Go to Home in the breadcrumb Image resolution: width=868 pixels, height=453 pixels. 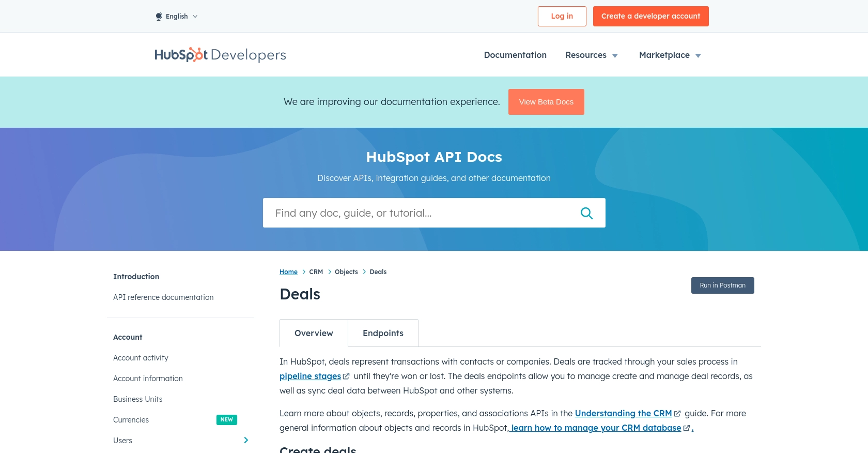[288, 272]
